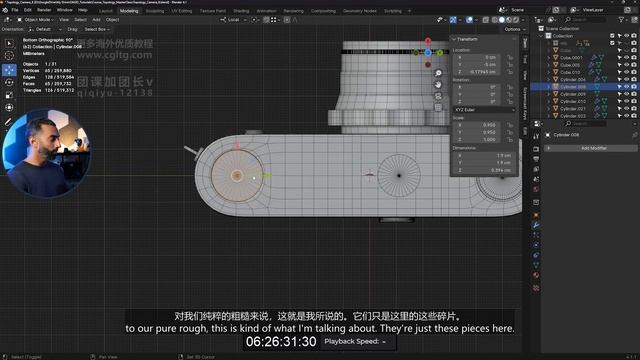Image resolution: width=640 pixels, height=360 pixels.
Task: Open the Select Box drag dropdown
Action: pos(97,29)
